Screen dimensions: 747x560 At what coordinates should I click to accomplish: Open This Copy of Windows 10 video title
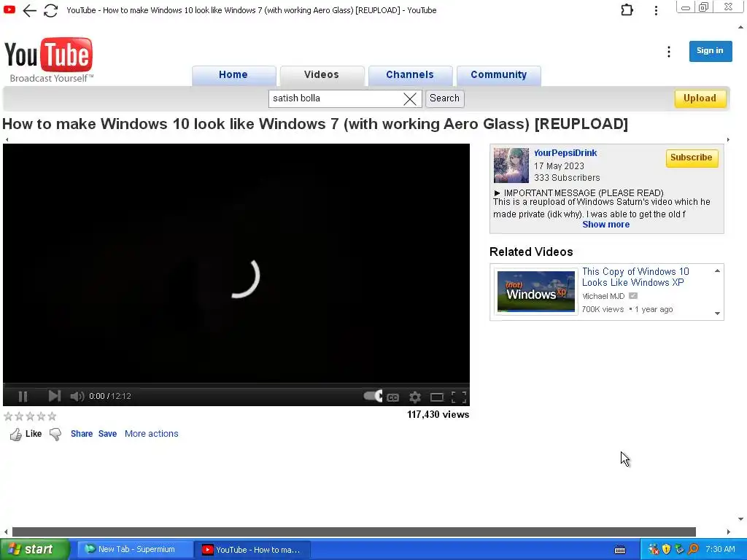coord(635,277)
